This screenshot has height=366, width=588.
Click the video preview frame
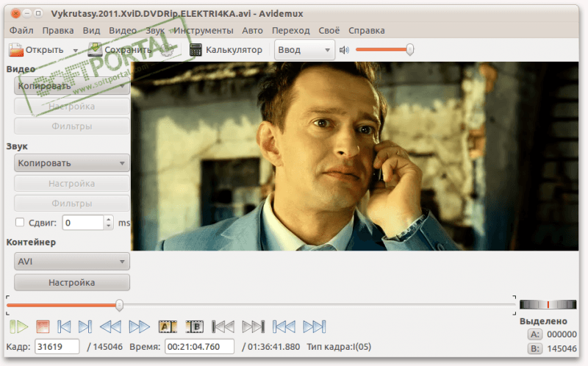355,156
